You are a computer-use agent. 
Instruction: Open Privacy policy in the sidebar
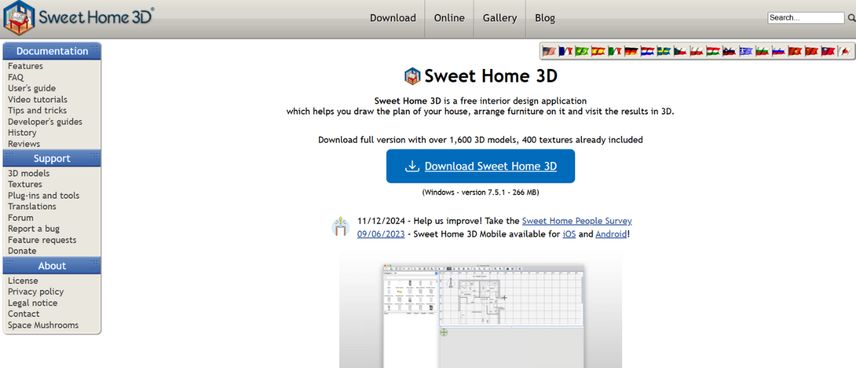tap(35, 292)
